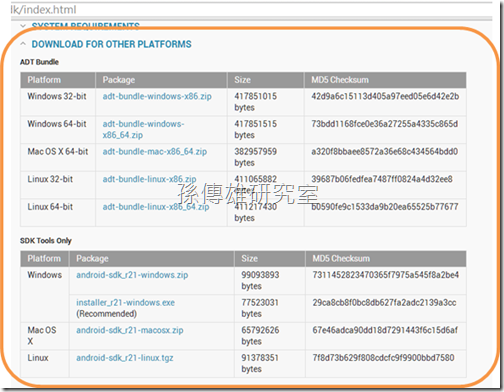Download adt-bundle-mac-x86_64.zip
Screen dimensions: 504x392
coord(155,152)
